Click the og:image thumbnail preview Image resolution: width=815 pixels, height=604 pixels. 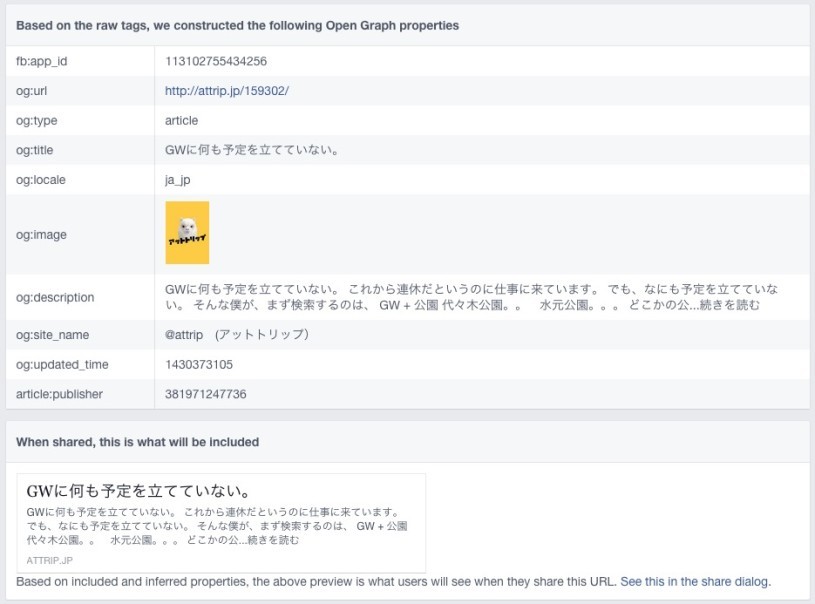click(188, 231)
